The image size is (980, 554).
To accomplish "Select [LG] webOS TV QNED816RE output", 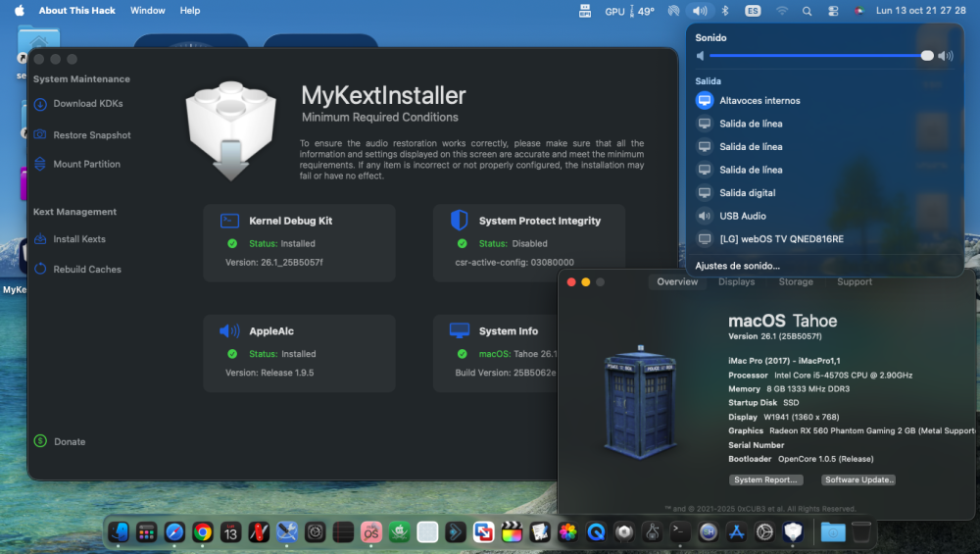I will pyautogui.click(x=824, y=239).
